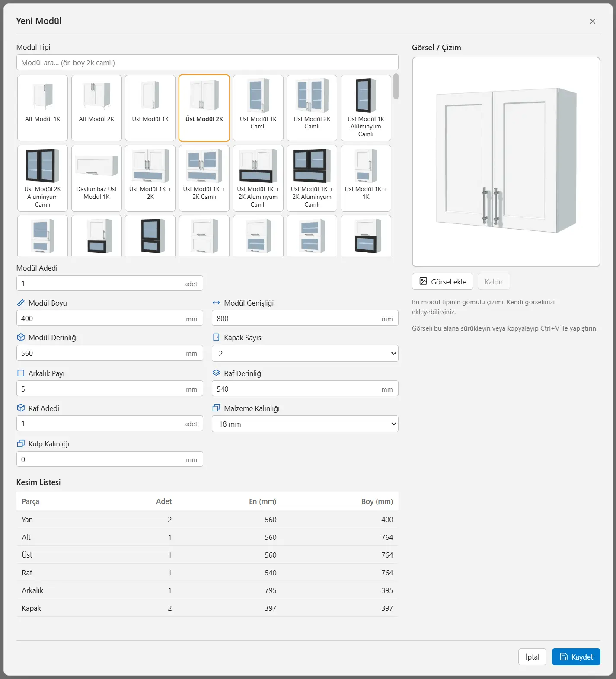Select the Davlumbaz Üst Modül 1K tile
The image size is (616, 679).
tap(96, 178)
